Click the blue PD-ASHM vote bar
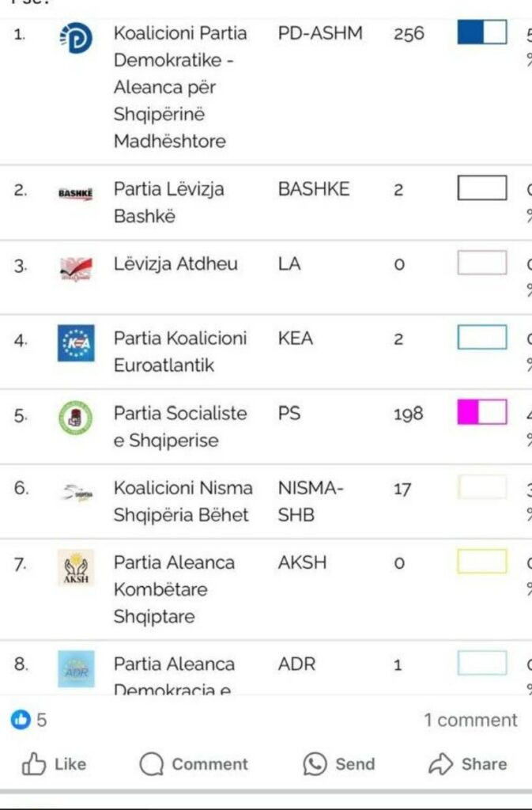The height and width of the screenshot is (810, 532). [482, 32]
